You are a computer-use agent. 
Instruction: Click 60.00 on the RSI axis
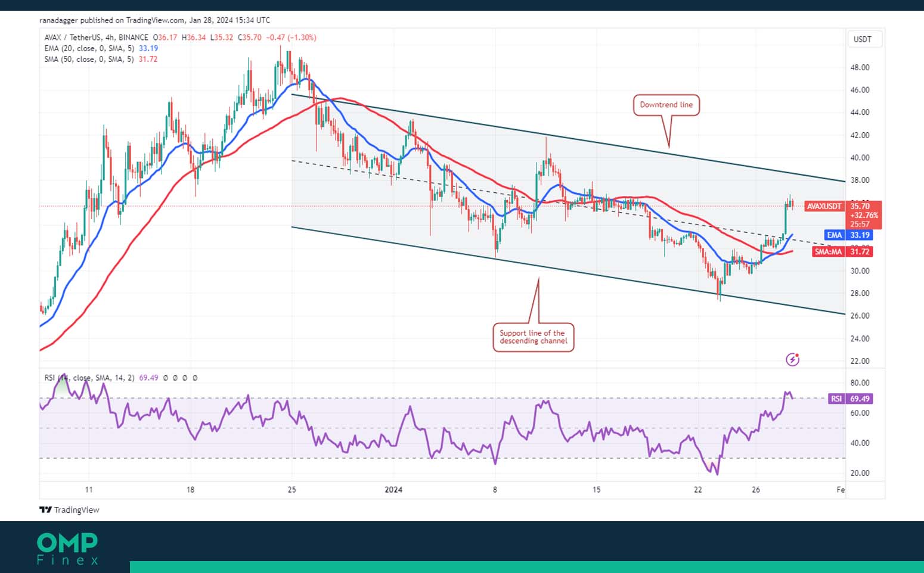coord(860,413)
